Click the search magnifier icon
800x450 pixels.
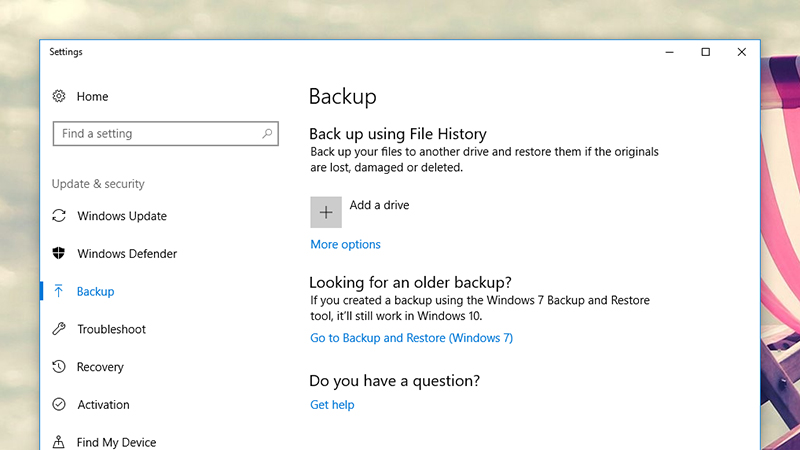pos(267,134)
